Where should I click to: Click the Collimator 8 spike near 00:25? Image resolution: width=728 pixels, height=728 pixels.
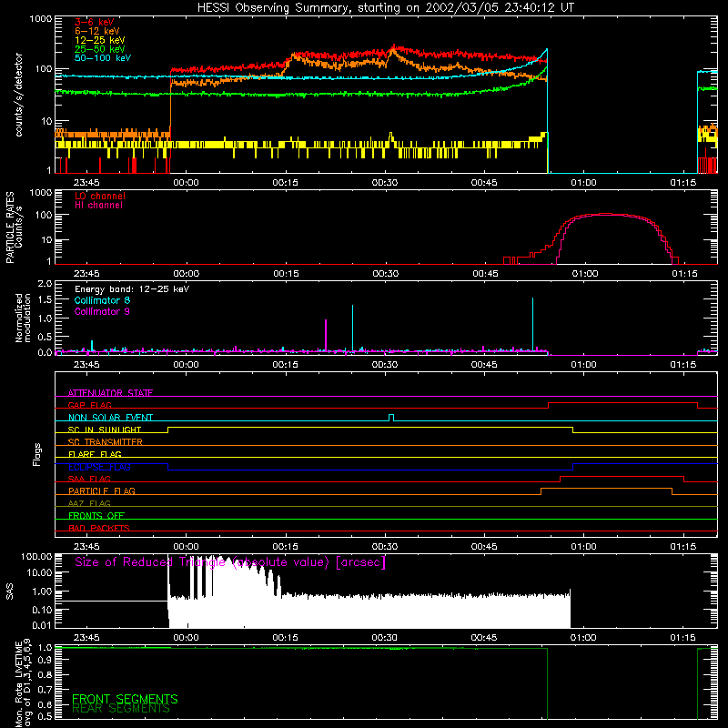click(352, 327)
